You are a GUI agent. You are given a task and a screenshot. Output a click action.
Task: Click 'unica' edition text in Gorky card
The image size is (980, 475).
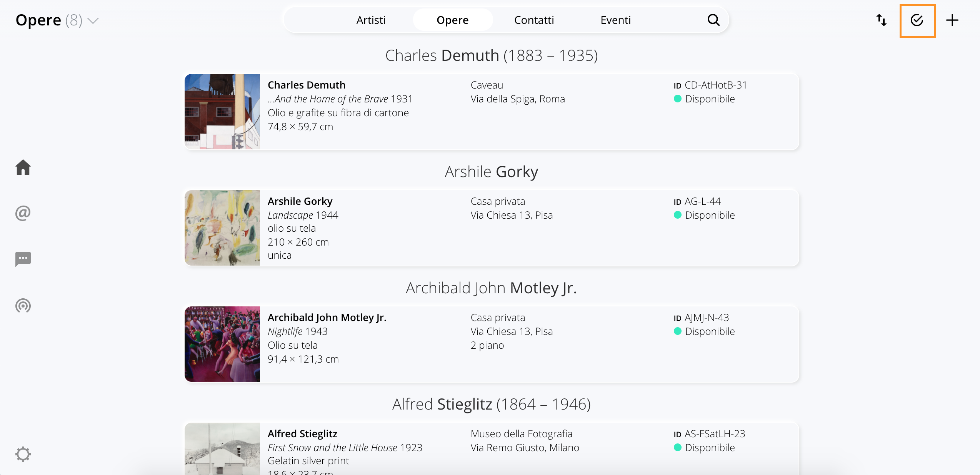[x=280, y=255]
